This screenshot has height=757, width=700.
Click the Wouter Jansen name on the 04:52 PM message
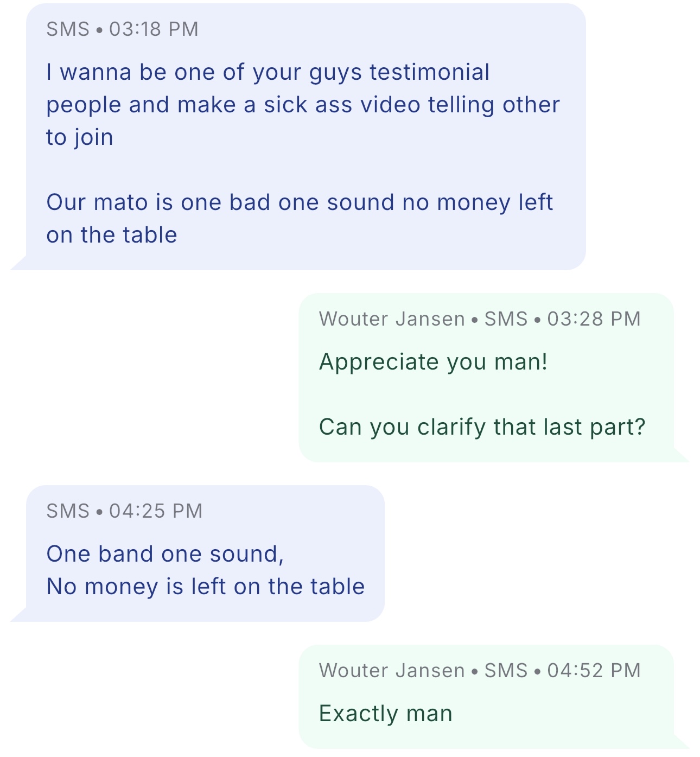(x=392, y=671)
